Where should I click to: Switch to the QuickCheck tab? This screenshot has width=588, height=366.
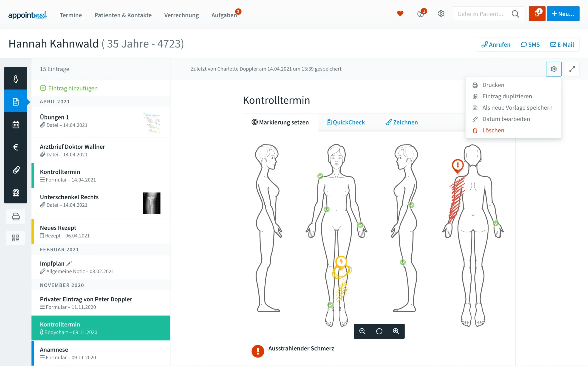[345, 122]
